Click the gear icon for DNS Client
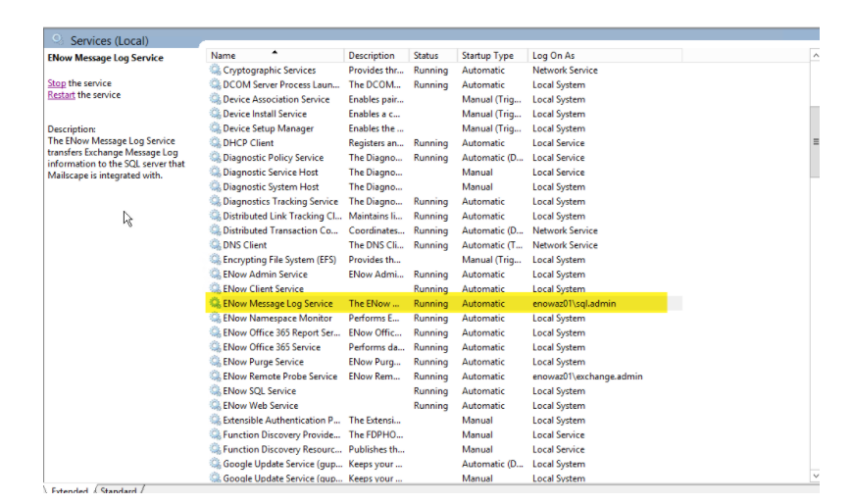This screenshot has height=504, width=852. [215, 245]
